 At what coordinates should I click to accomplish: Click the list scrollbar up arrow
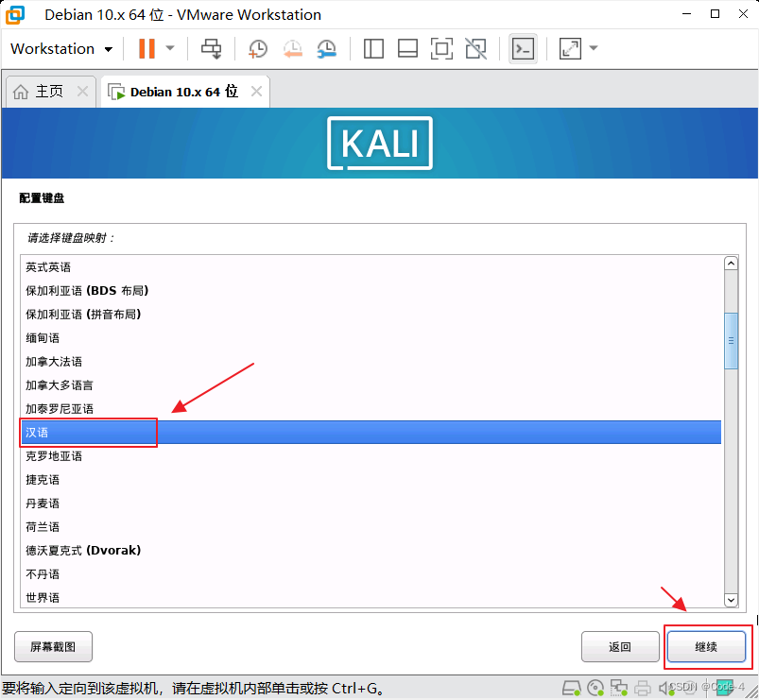coord(731,264)
